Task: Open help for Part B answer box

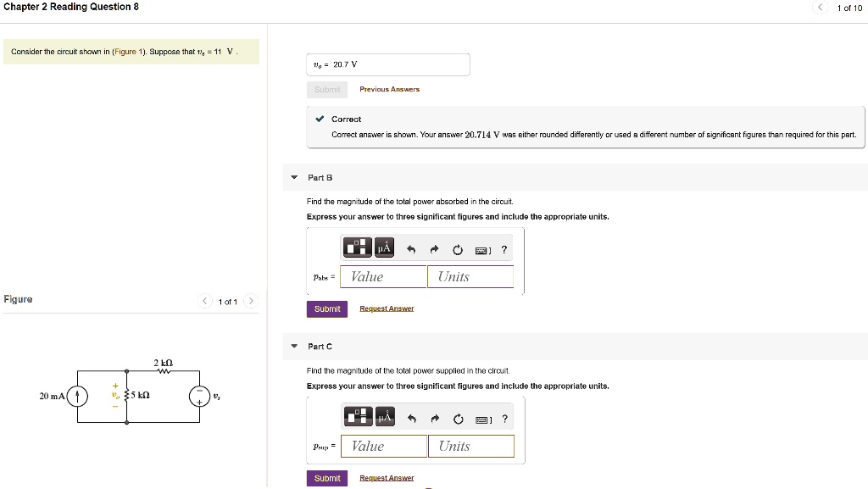Action: [x=504, y=250]
